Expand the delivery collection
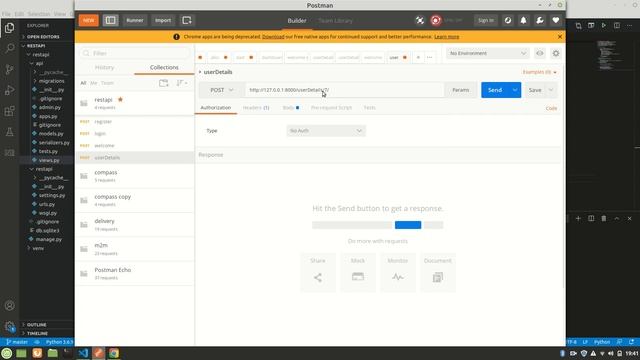640x360 pixels. (135, 225)
